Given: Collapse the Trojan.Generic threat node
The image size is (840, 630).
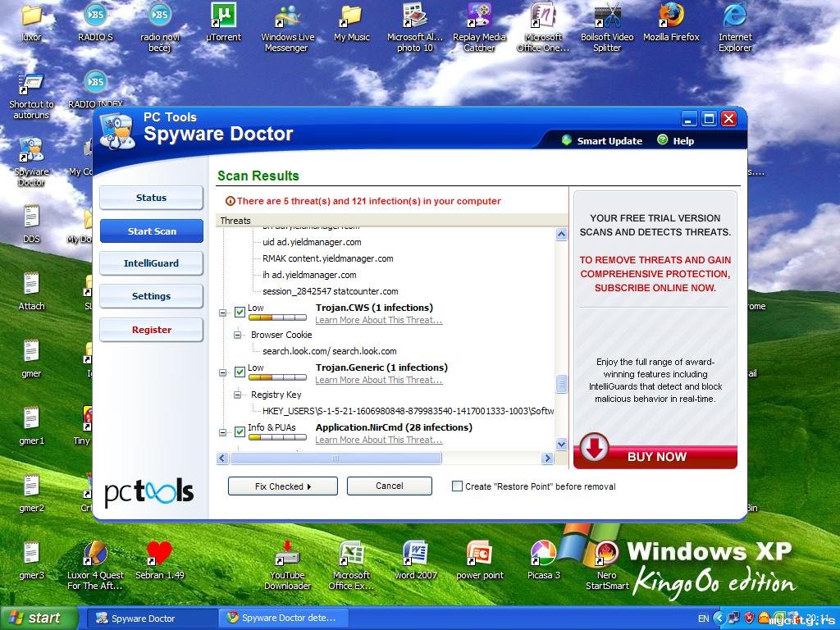Looking at the screenshot, I should [223, 373].
